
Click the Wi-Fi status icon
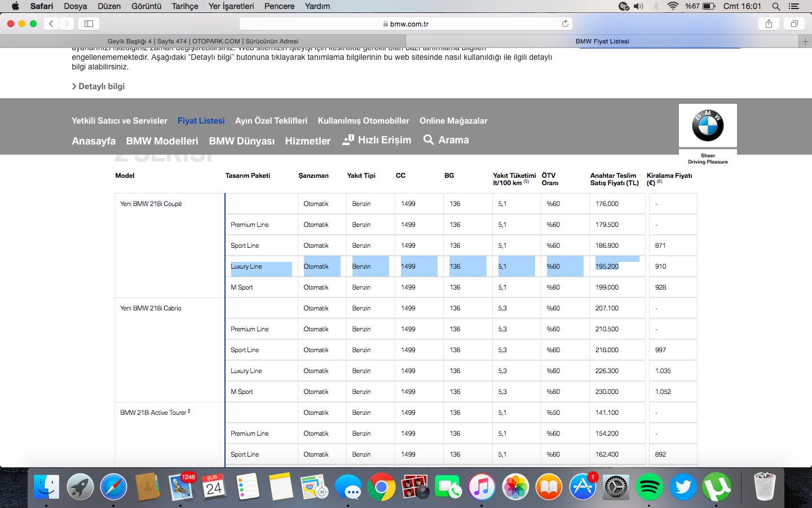(673, 6)
